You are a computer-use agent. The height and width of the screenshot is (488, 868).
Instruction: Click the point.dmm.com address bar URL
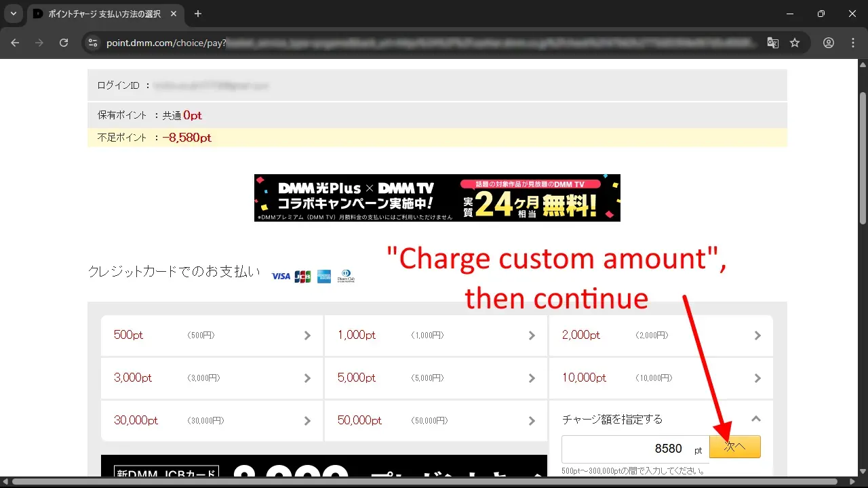[x=165, y=43]
